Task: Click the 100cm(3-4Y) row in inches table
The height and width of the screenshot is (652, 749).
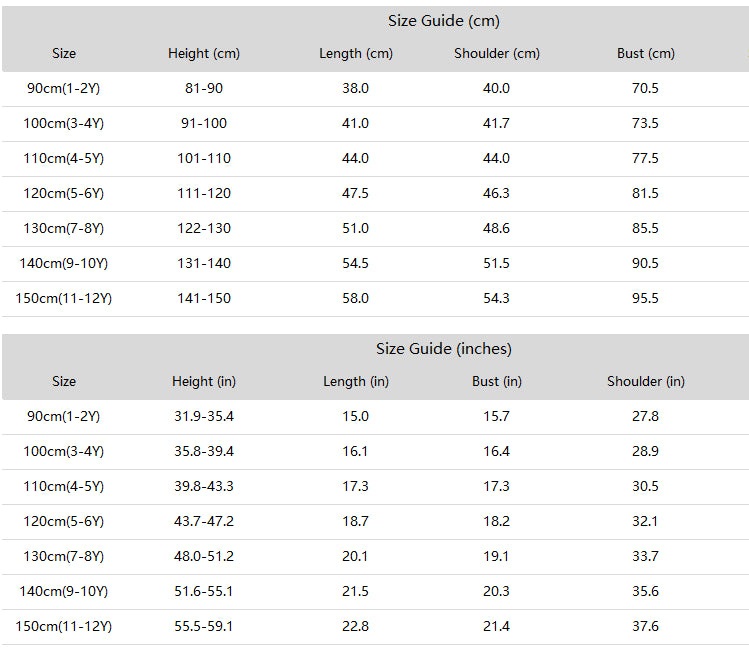Action: (375, 452)
